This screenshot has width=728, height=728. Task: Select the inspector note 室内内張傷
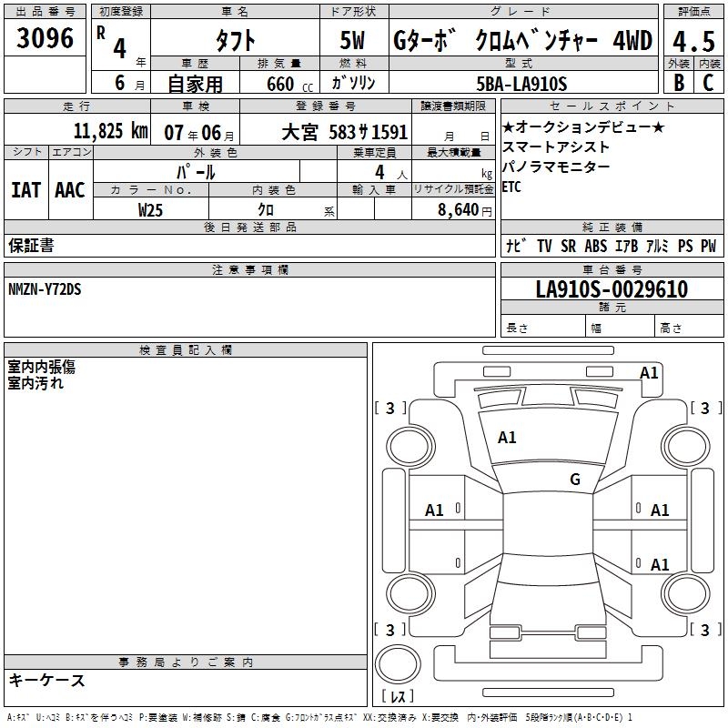point(41,367)
